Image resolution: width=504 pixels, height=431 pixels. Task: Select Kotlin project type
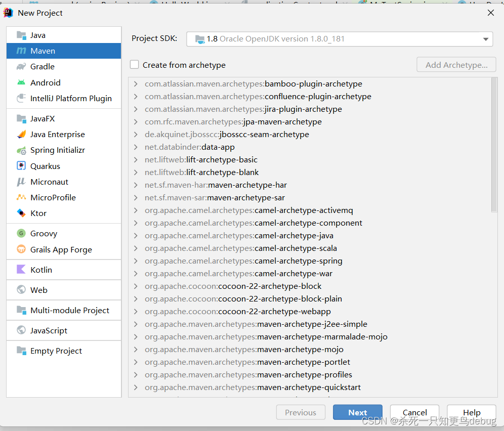pos(64,270)
